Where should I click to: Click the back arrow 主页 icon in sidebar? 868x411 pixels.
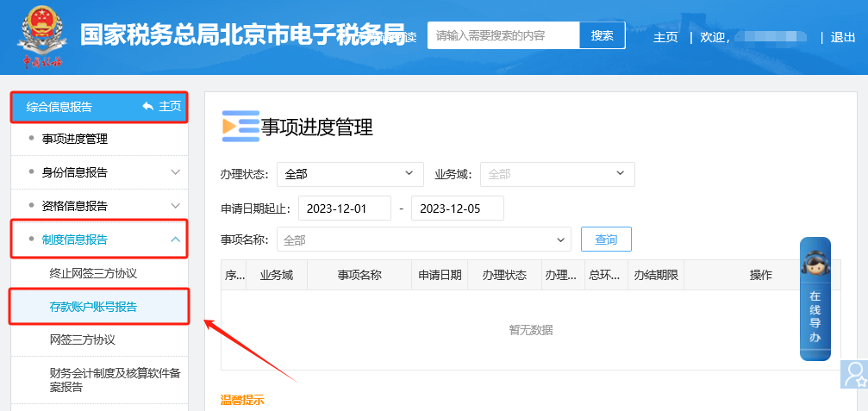(148, 107)
